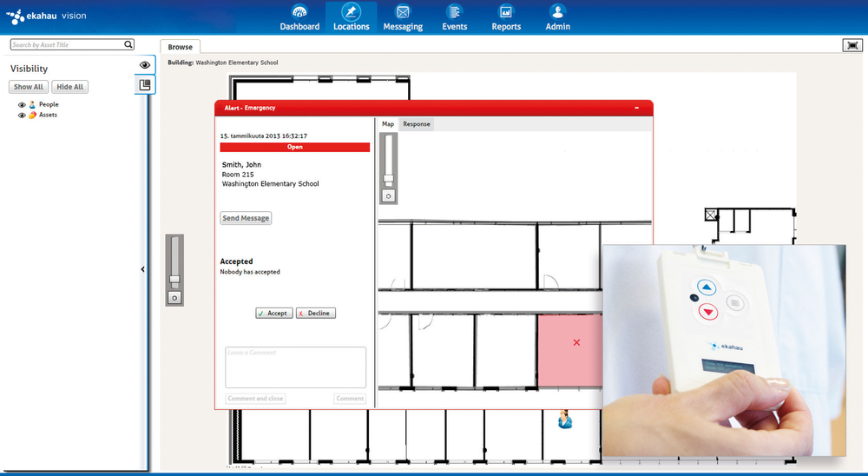Minimize the Alert - Emergency dialog
This screenshot has width=868, height=476.
click(637, 108)
